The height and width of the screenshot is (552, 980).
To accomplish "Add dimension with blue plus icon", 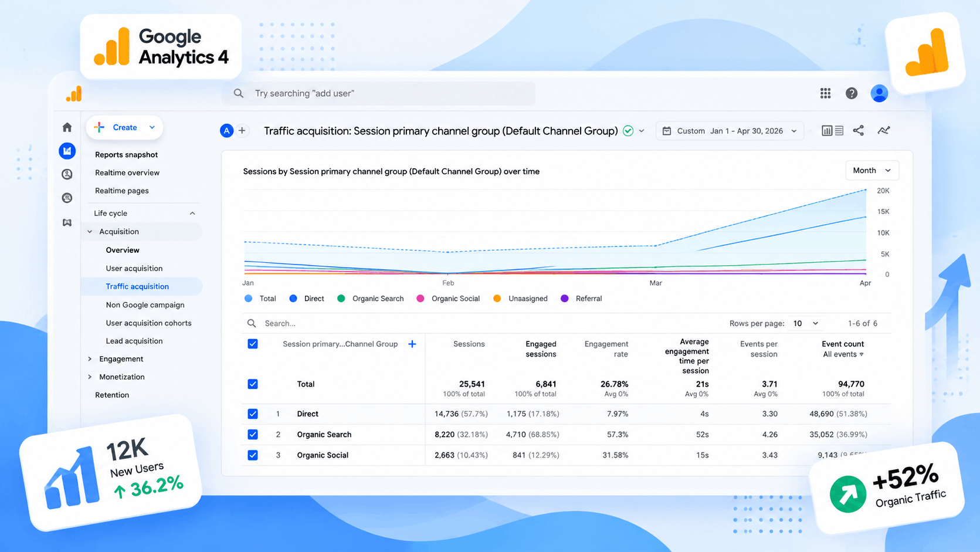I will pyautogui.click(x=412, y=344).
